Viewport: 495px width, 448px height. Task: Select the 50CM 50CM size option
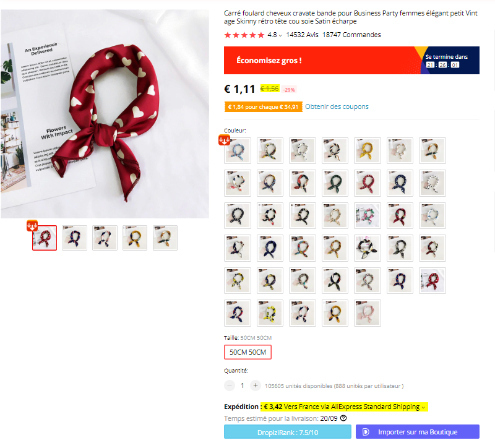pyautogui.click(x=248, y=352)
